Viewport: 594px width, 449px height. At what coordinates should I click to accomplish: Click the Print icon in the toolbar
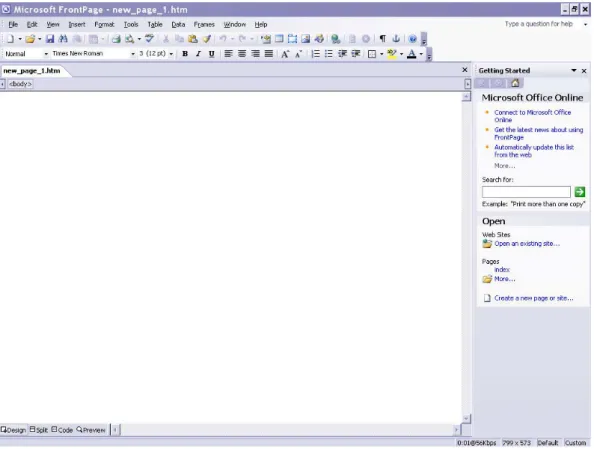tap(116, 39)
